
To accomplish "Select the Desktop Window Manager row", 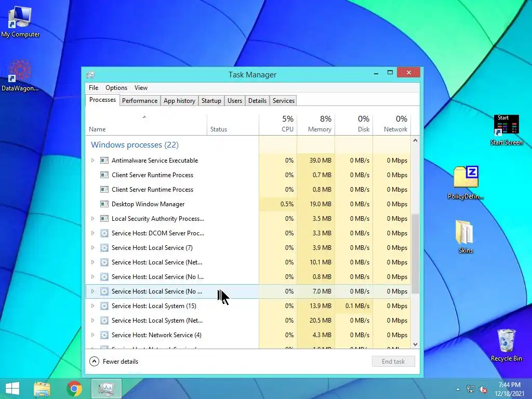I will pos(248,204).
